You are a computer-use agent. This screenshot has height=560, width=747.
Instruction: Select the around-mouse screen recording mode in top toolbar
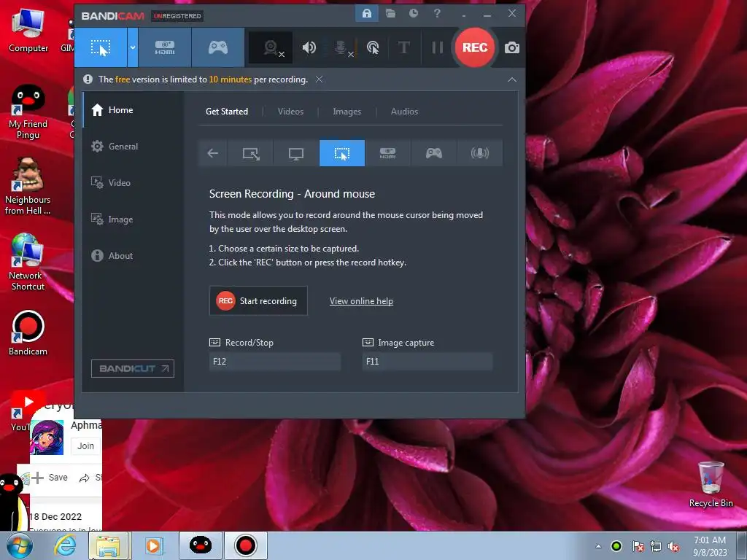coord(101,47)
